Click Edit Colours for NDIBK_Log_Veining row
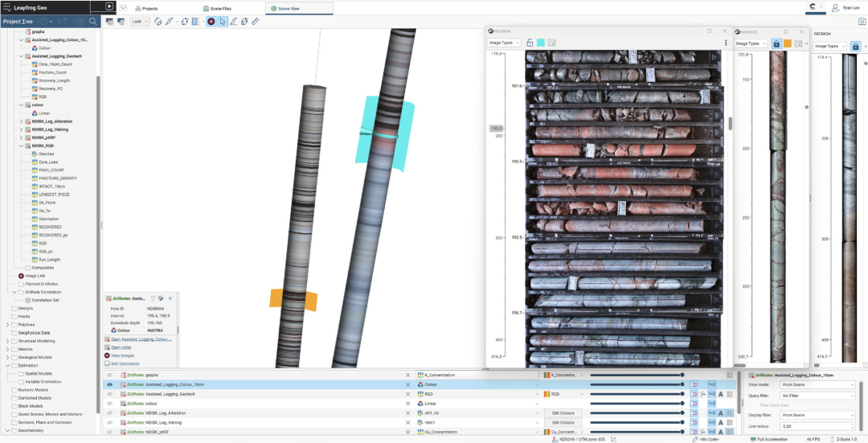The width and height of the screenshot is (868, 443). click(563, 423)
